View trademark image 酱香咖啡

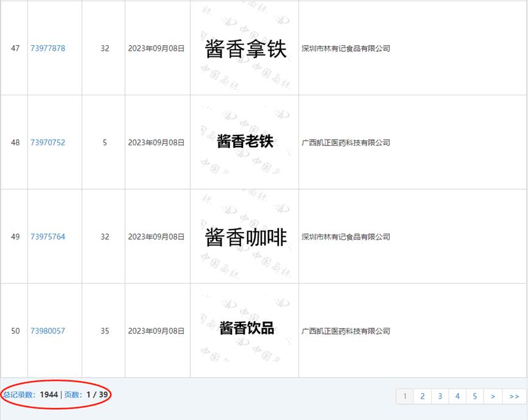coord(245,237)
